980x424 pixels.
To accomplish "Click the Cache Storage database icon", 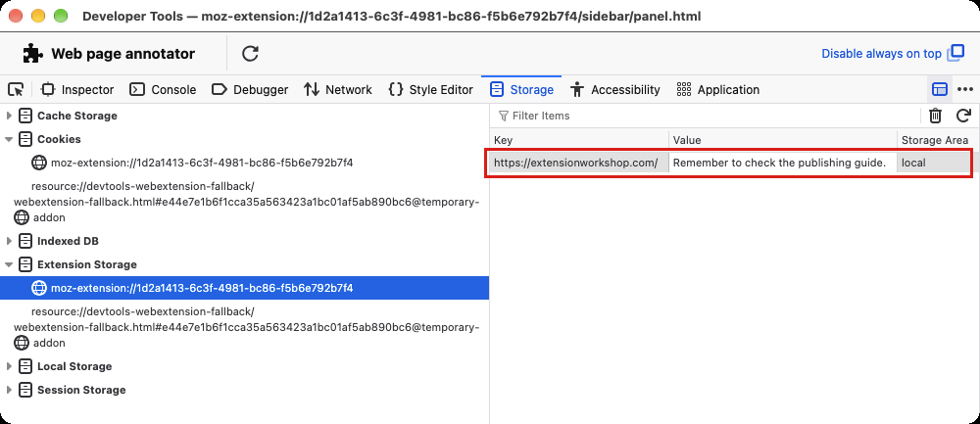I will (x=25, y=116).
